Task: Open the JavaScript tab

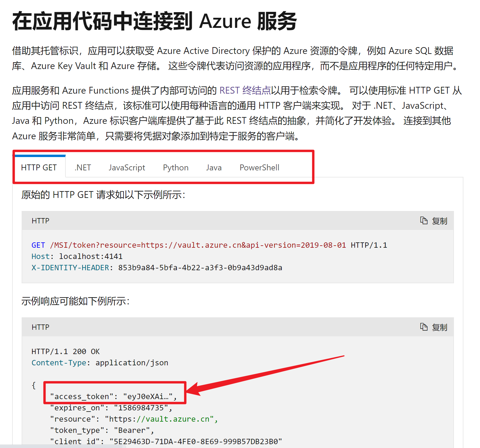Action: coord(127,168)
